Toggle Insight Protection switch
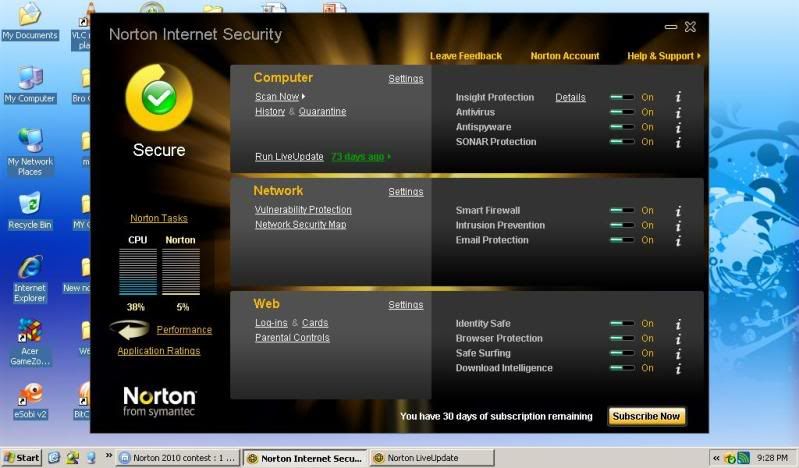This screenshot has width=799, height=468. (622, 97)
